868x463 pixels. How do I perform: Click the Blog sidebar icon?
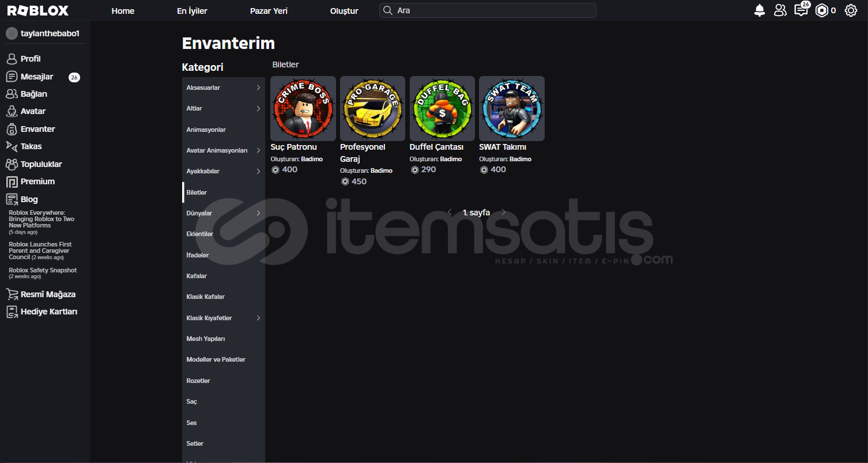[x=12, y=199]
